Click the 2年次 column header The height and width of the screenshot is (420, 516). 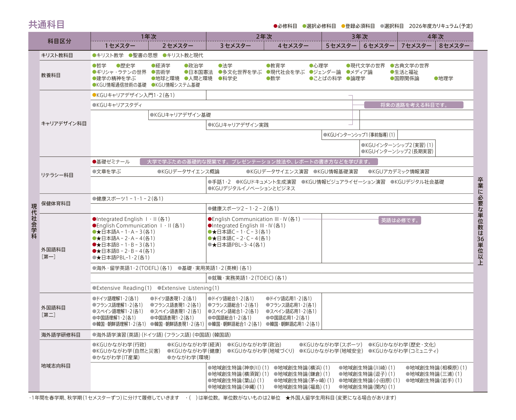pyautogui.click(x=264, y=37)
